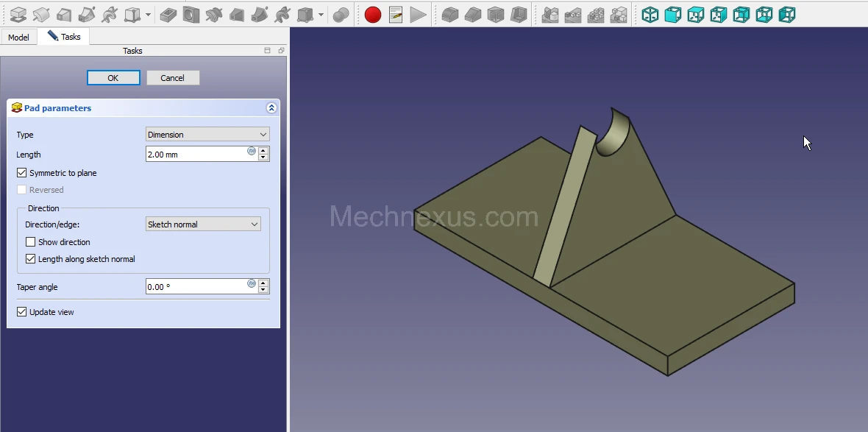
Task: Open the Direction/edge Sketch normal dropdown
Action: [x=203, y=224]
